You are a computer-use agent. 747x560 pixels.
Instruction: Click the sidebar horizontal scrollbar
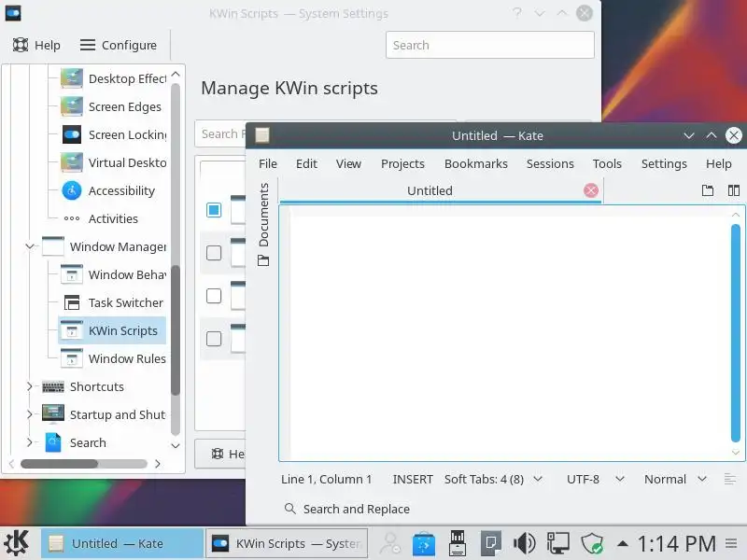pyautogui.click(x=60, y=463)
